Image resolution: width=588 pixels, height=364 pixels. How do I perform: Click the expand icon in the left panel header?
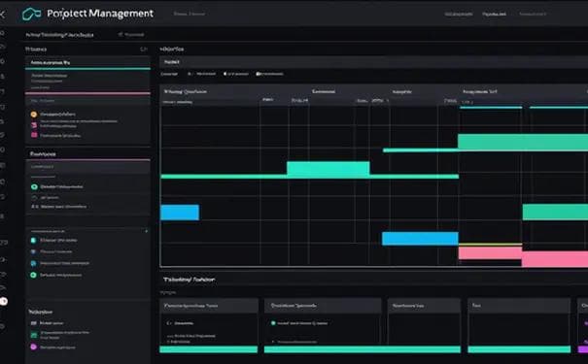click(144, 50)
